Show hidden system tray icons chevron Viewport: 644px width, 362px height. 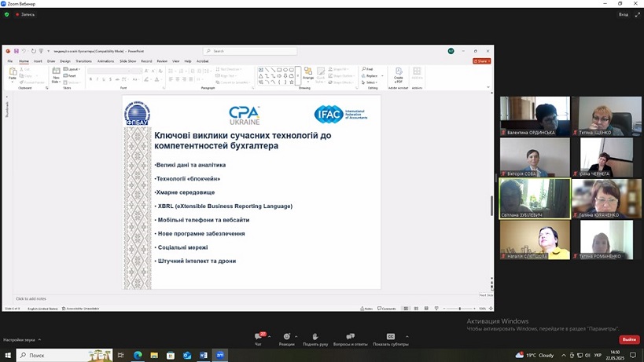point(564,355)
